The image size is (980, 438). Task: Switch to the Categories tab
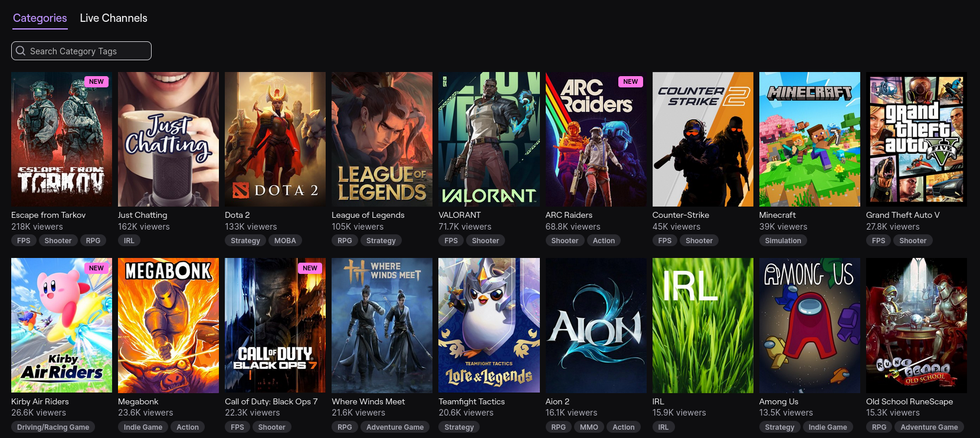40,18
